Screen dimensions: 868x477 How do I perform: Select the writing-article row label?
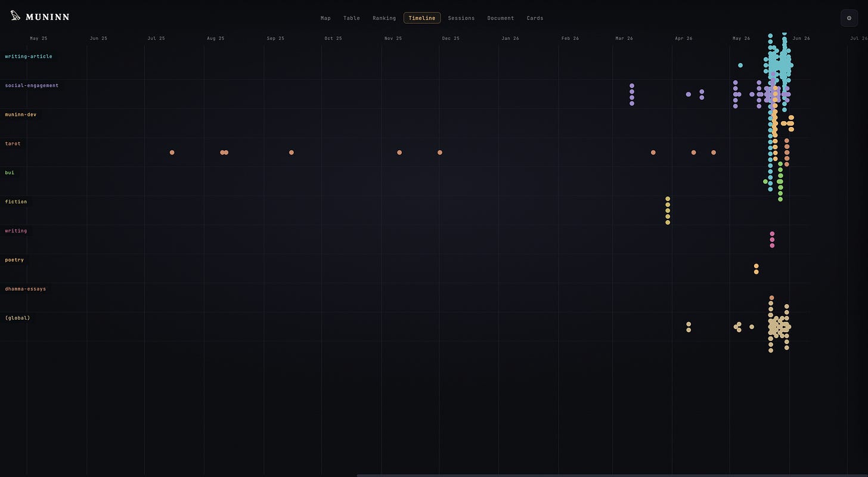click(29, 57)
